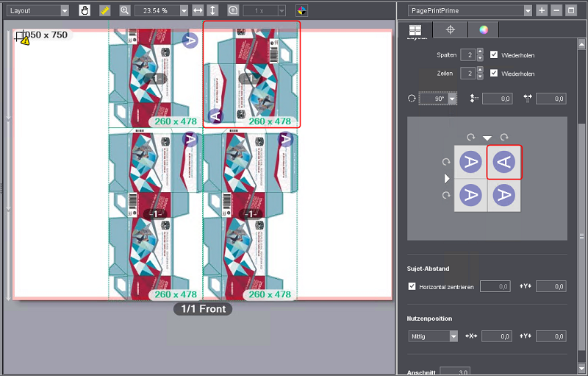Screen dimensions: 588x376
Task: Activate the yellow ruler measuring tool
Action: (104, 10)
